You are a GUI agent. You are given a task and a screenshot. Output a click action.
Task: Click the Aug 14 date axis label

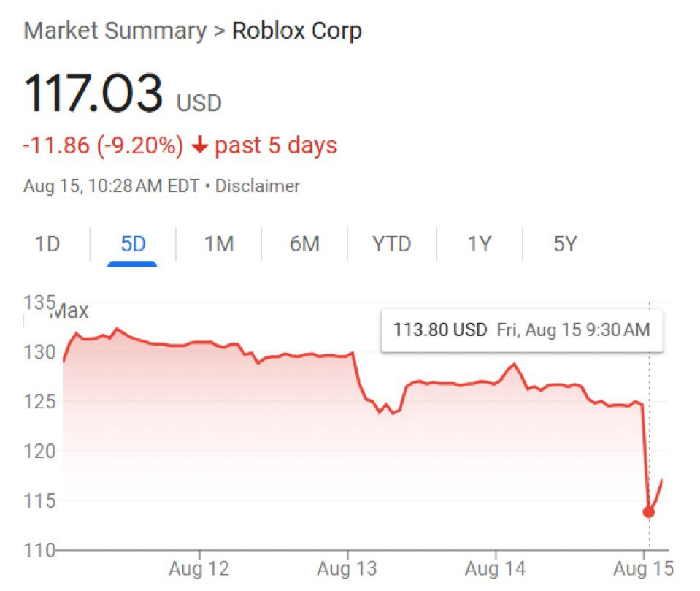pos(496,569)
